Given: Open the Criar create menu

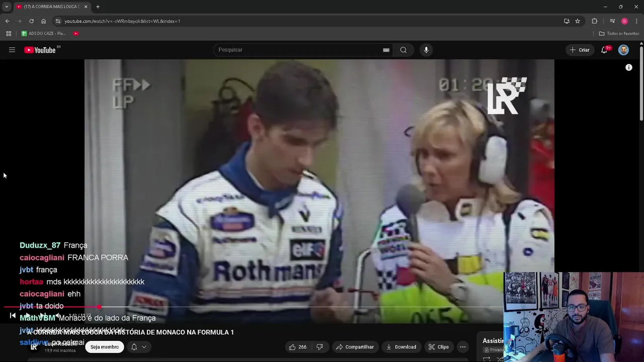Looking at the screenshot, I should pyautogui.click(x=580, y=50).
